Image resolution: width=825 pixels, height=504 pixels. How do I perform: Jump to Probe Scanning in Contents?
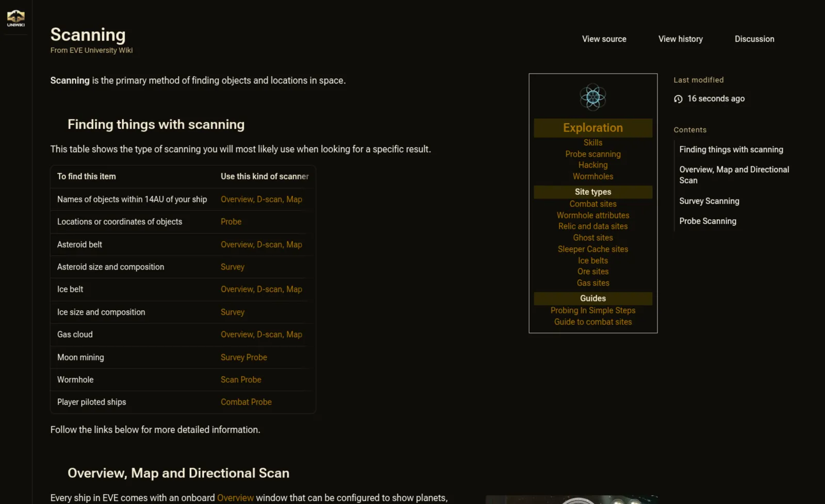point(707,221)
